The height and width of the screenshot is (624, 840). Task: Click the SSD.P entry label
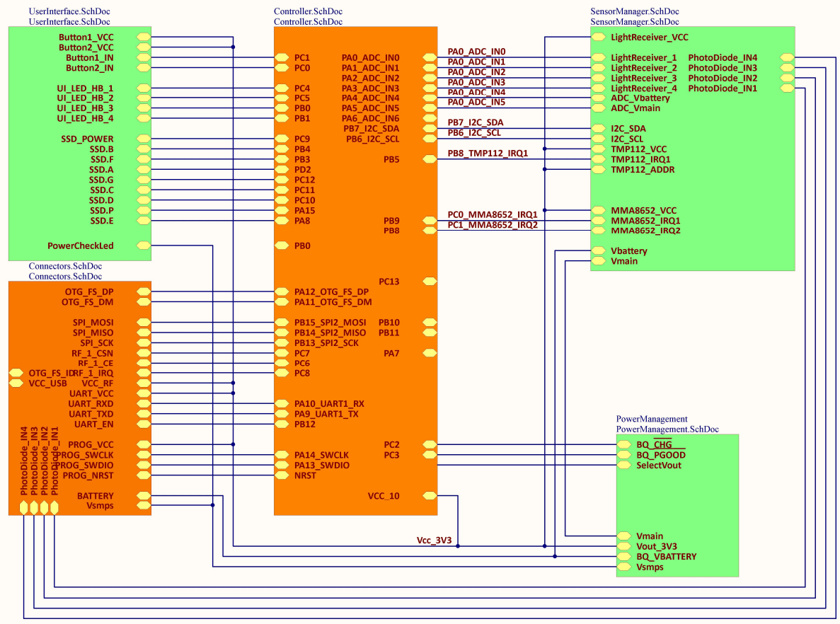[x=102, y=211]
